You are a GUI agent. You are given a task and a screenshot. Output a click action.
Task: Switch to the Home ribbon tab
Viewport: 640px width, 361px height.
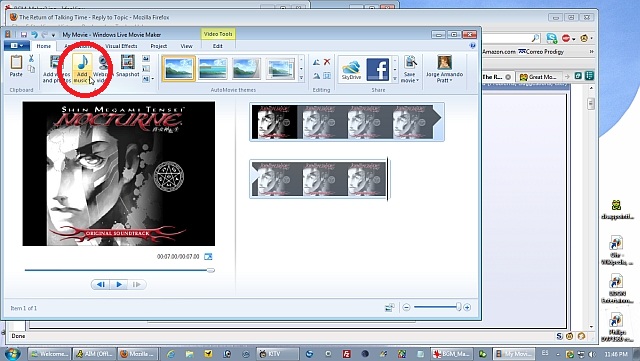coord(44,46)
